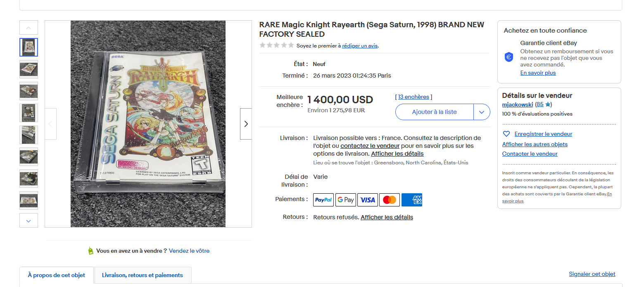
Task: Click the heart icon to save seller
Action: [506, 134]
